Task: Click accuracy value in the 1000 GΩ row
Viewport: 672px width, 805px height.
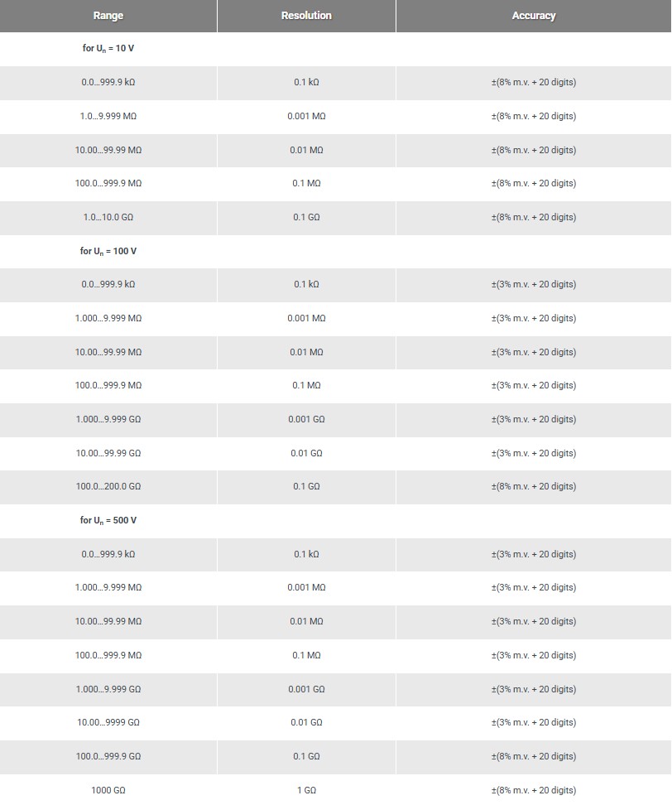Action: click(534, 790)
